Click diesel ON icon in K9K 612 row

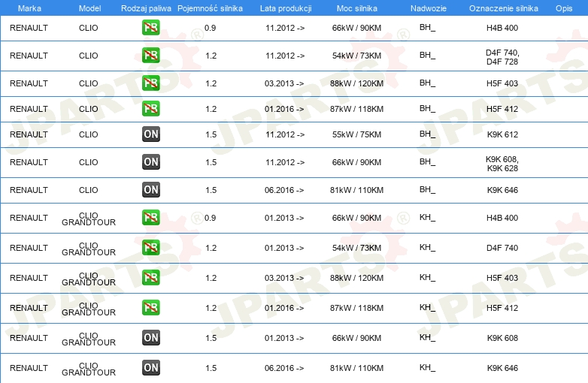(x=151, y=134)
